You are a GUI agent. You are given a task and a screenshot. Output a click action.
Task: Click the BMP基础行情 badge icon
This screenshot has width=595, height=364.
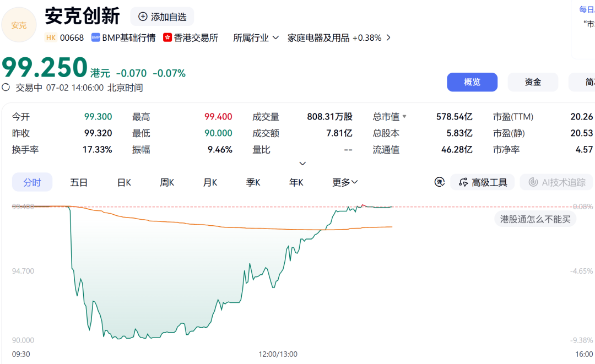coord(96,37)
